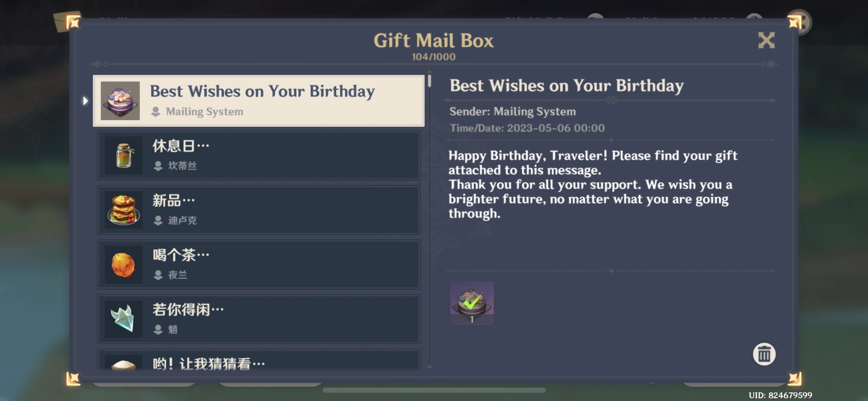
Task: Click the crystal shard icon in 若你得闲 mail
Action: coord(124,319)
